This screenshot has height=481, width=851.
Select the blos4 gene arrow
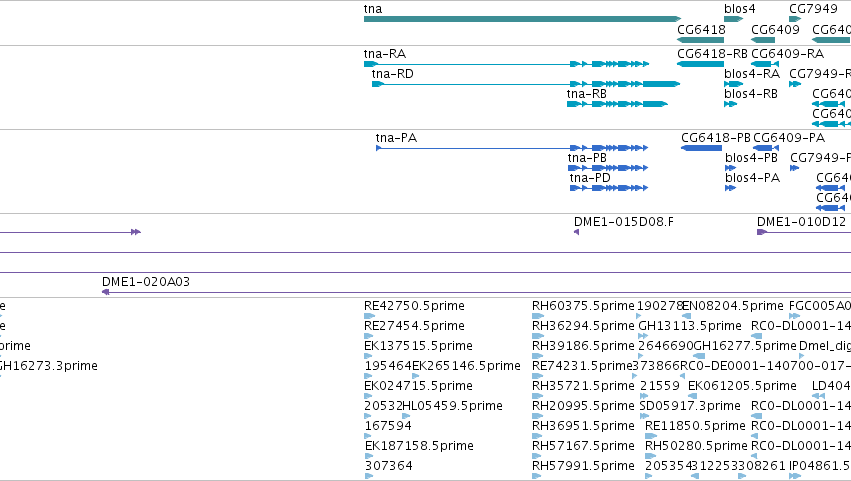[733, 19]
